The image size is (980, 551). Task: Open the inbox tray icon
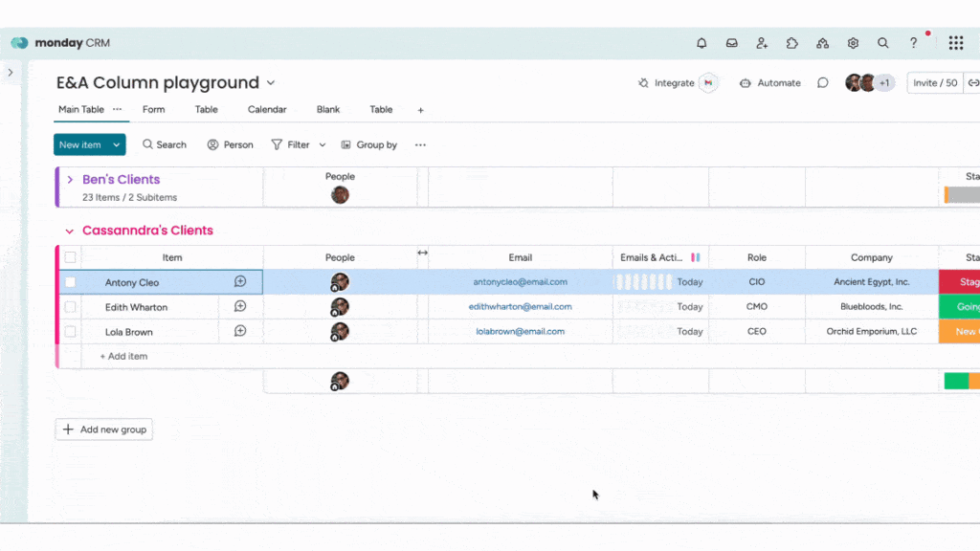point(731,43)
